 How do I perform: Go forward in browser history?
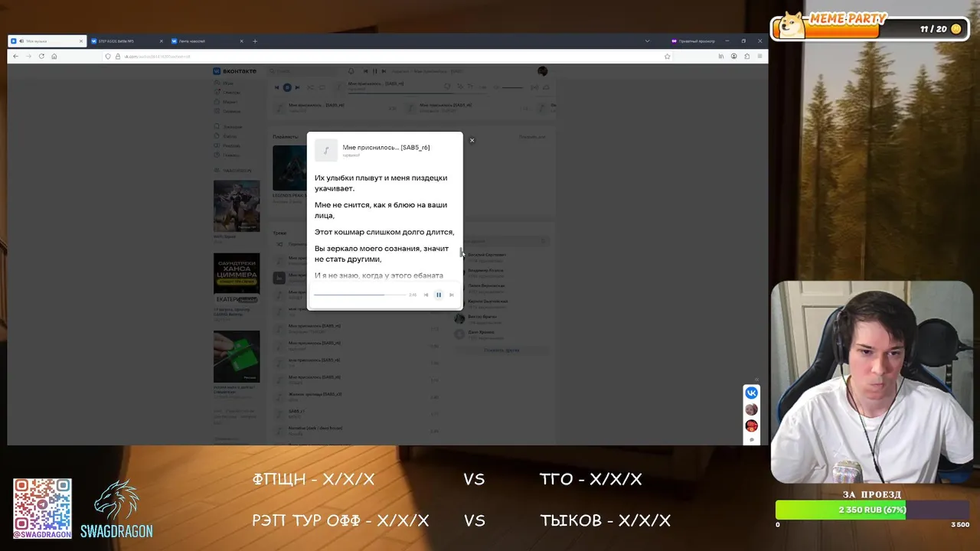[28, 56]
